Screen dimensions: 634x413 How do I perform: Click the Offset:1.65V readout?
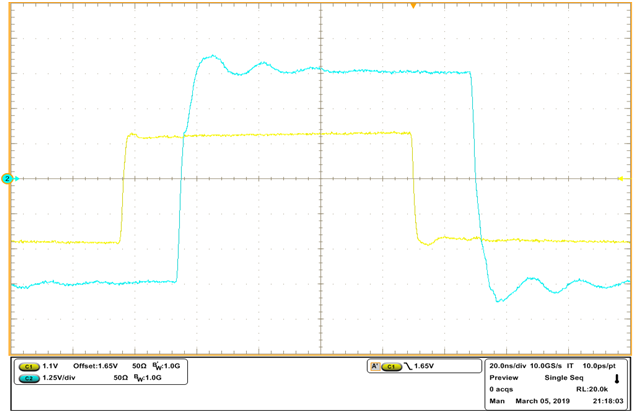pyautogui.click(x=95, y=366)
